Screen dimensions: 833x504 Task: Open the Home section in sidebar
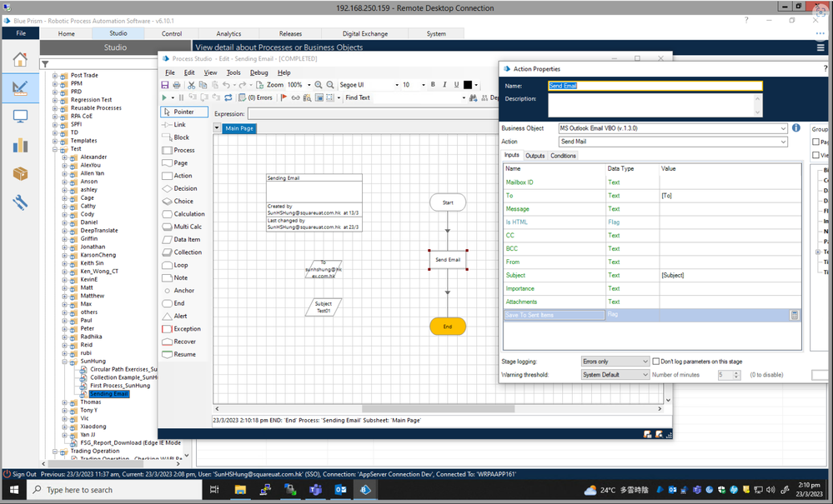click(x=20, y=59)
